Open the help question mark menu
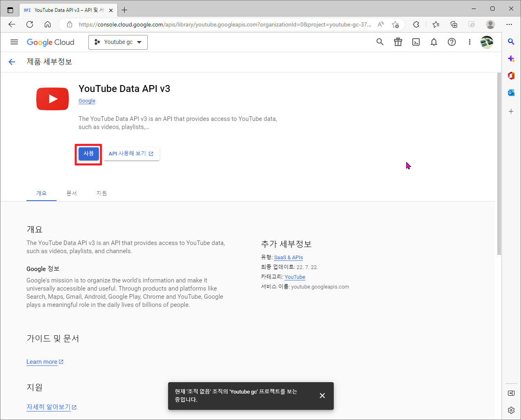 [x=452, y=42]
